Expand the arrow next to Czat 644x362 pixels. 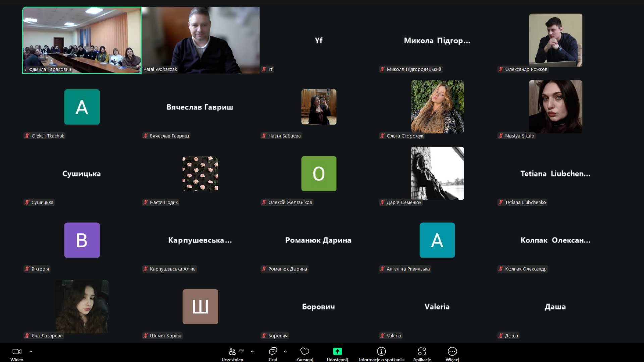click(x=285, y=351)
